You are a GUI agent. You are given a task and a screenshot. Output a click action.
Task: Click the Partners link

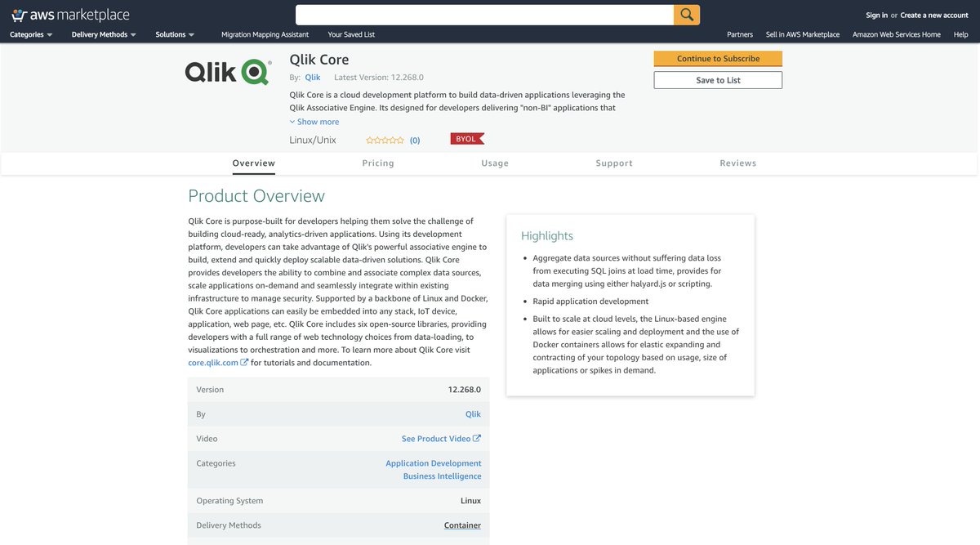740,34
